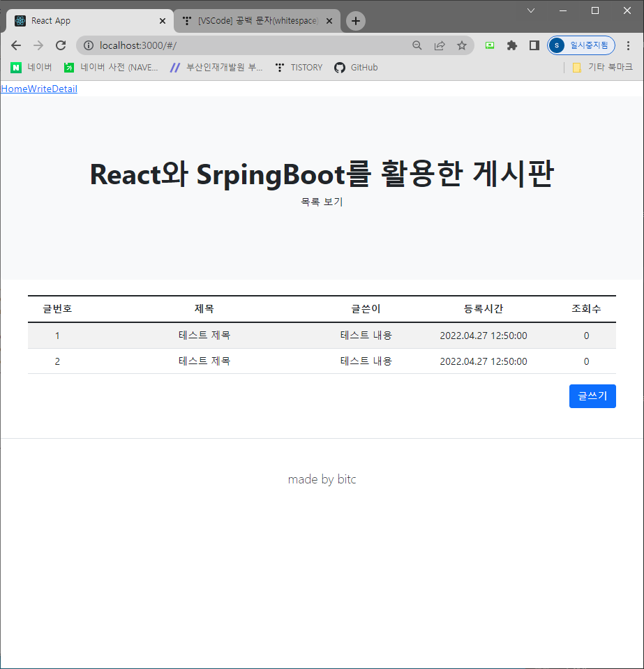Click the Detail navigation link
The image size is (644, 669).
click(64, 89)
